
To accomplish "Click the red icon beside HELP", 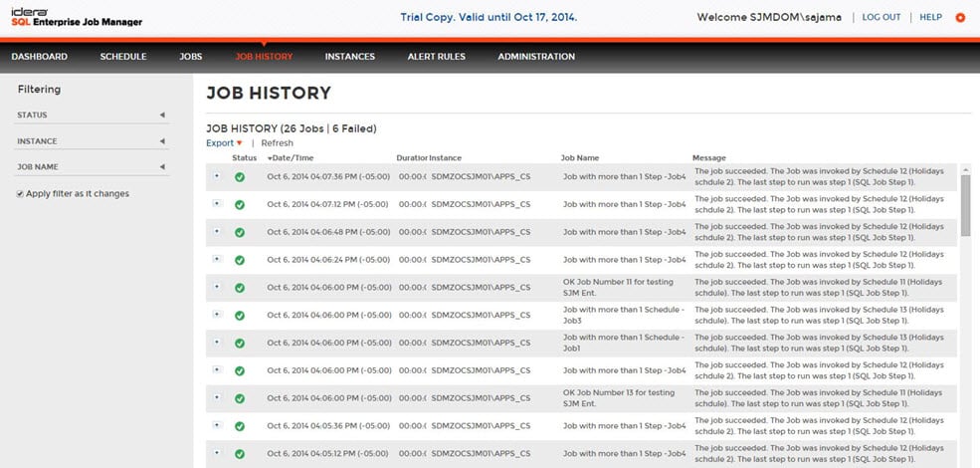I will (x=959, y=18).
